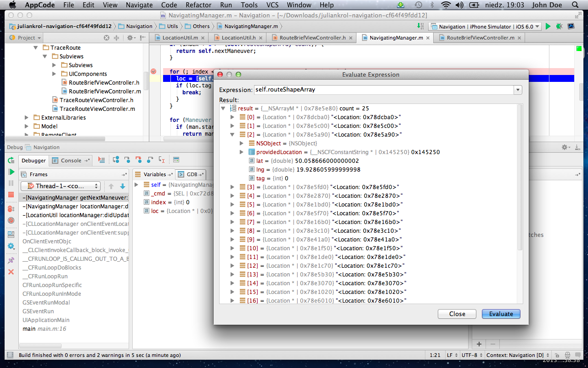Click the Wi-Fi icon in the macOS menu bar
Screen dimensions: 588x368
pyautogui.click(x=445, y=5)
